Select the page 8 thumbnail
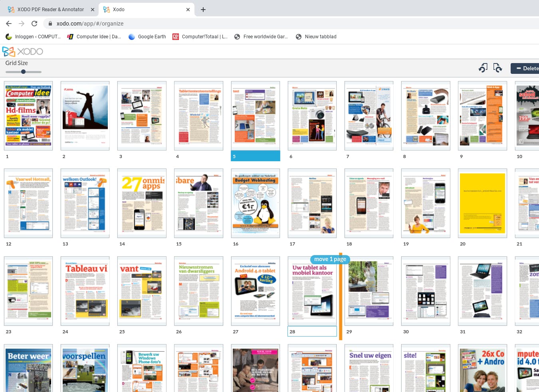Image resolution: width=539 pixels, height=392 pixels. tap(426, 116)
